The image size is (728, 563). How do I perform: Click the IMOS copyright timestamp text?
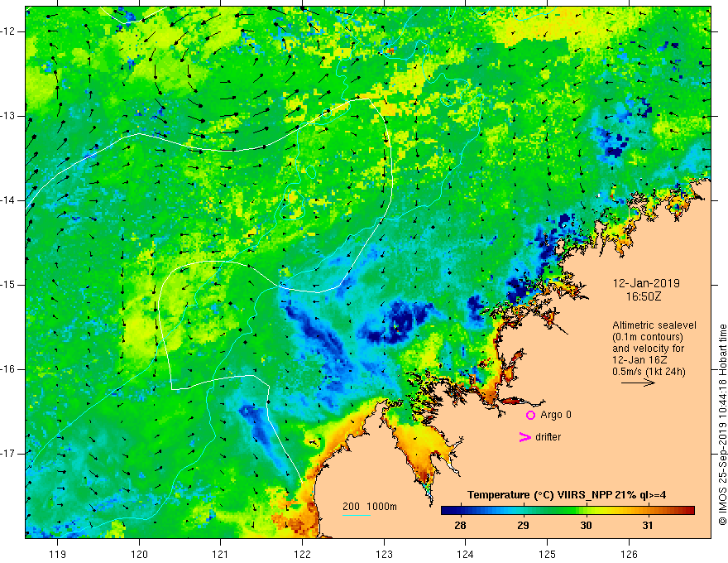[x=722, y=425]
